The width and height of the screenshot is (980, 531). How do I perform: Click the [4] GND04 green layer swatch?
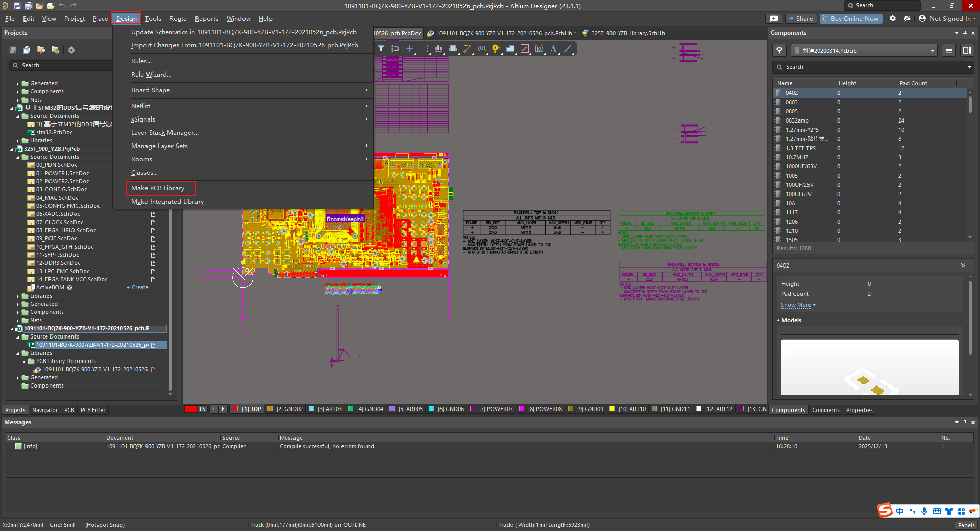351,409
